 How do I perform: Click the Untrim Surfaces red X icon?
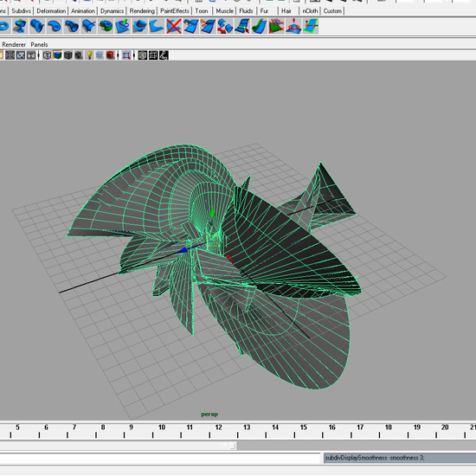pos(174,26)
